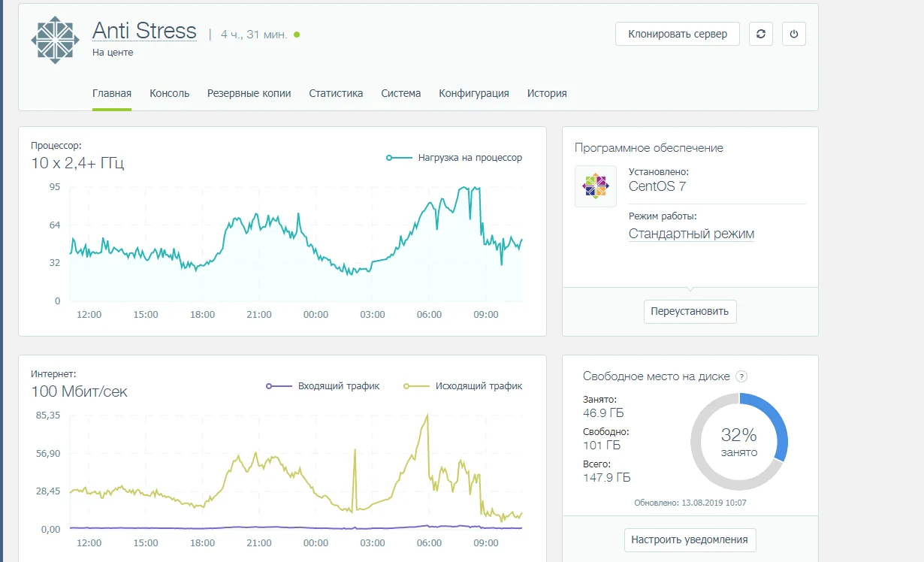Screen dimensions: 924x562
Task: Open the Настроить уведомления dialog
Action: tap(690, 539)
